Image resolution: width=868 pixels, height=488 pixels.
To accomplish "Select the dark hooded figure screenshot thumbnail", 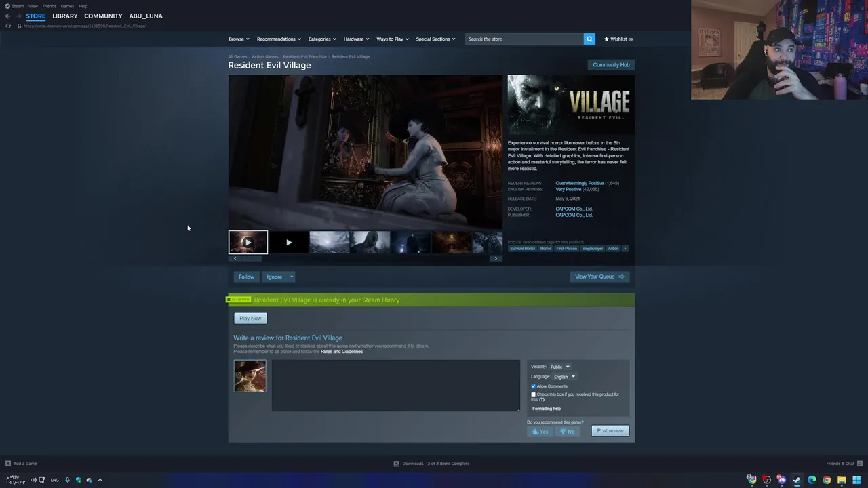I will [411, 242].
